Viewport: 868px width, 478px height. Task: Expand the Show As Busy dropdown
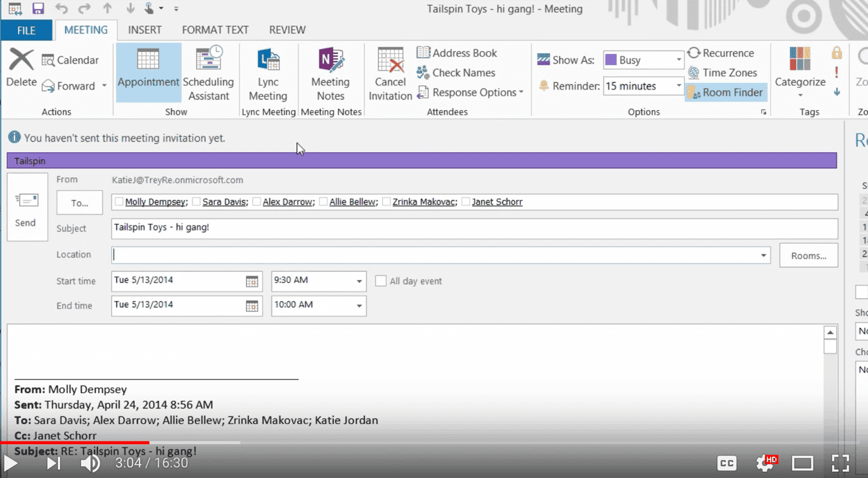point(679,60)
